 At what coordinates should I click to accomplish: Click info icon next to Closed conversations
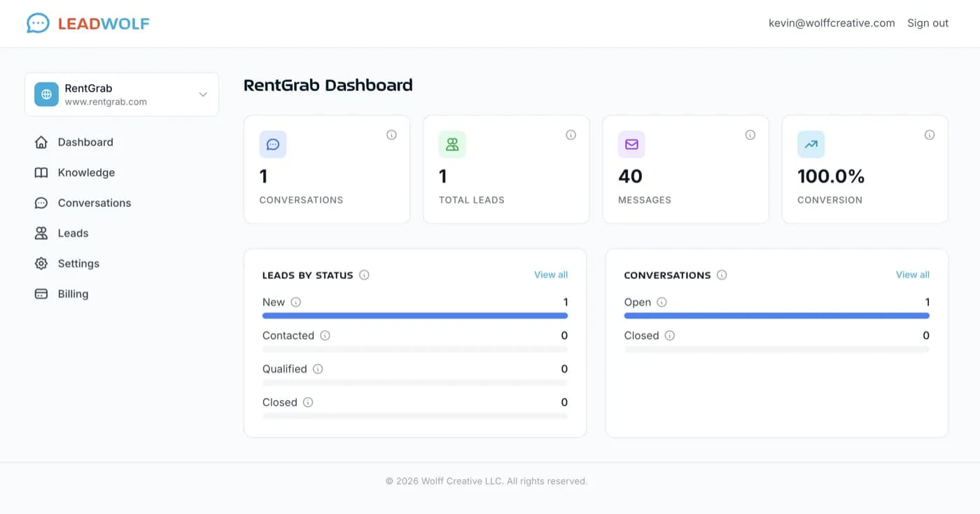[670, 336]
